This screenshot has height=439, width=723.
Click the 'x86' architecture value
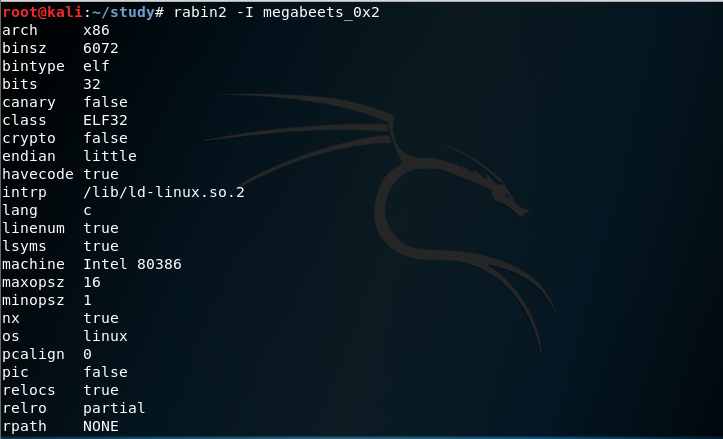click(x=96, y=30)
